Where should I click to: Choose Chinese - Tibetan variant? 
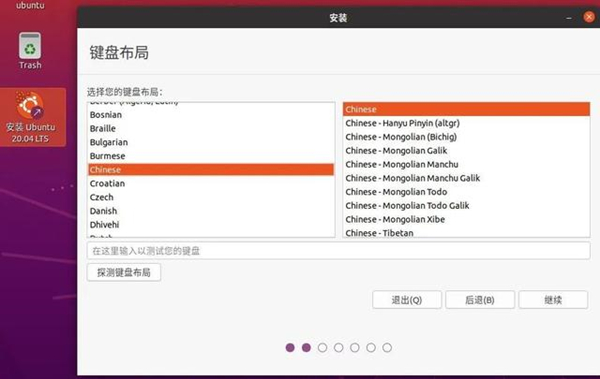point(466,232)
